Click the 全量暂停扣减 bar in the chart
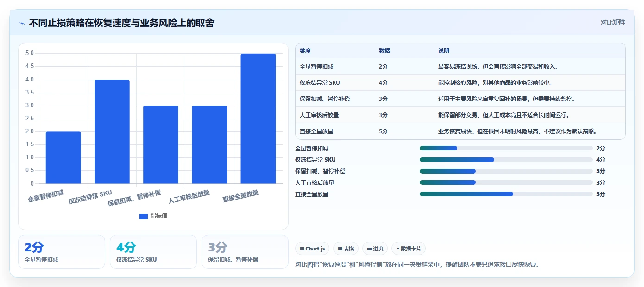644x287 pixels. [x=63, y=157]
